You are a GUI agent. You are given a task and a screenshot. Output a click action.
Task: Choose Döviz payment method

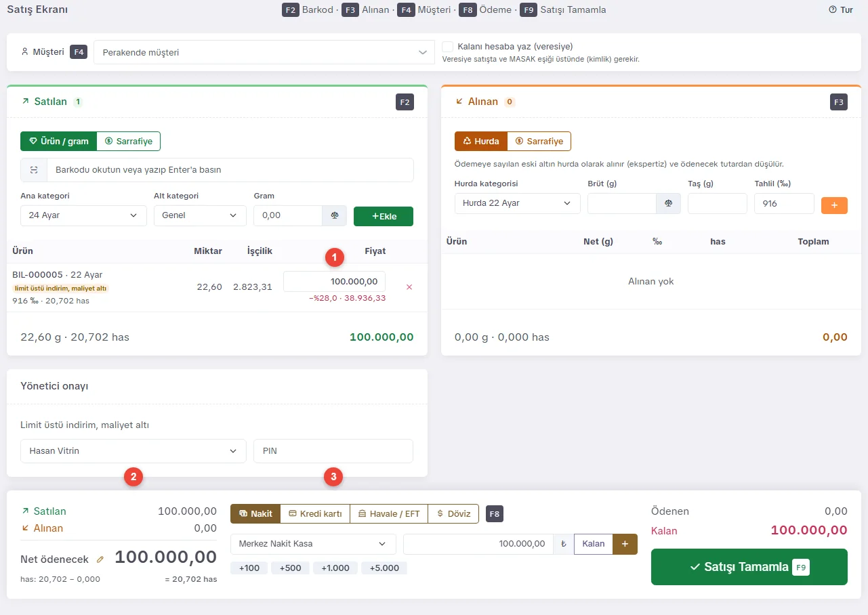453,513
